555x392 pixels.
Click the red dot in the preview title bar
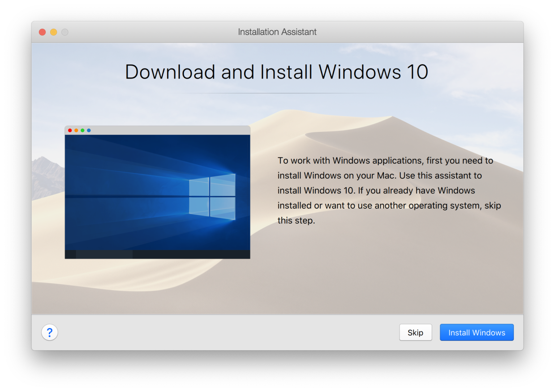click(70, 130)
